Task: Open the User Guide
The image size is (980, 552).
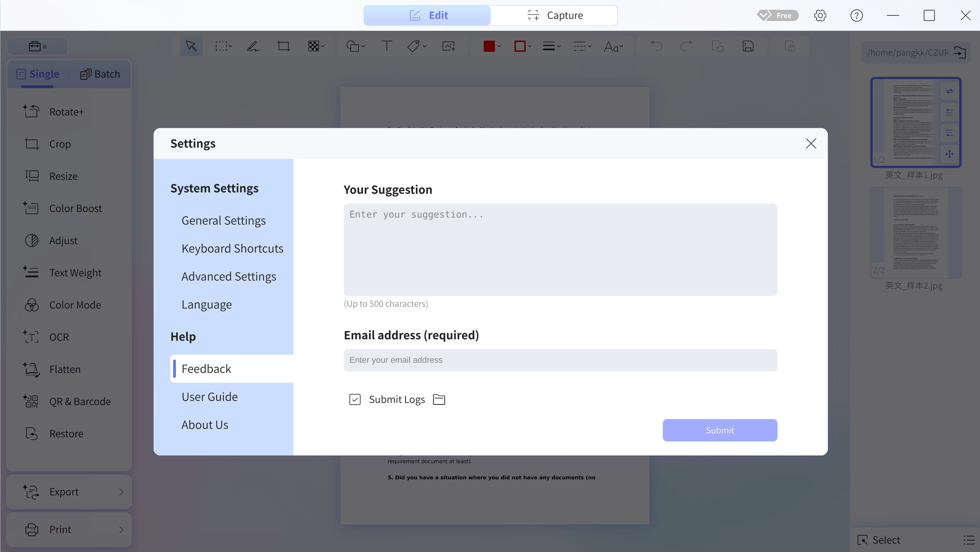Action: click(x=210, y=397)
